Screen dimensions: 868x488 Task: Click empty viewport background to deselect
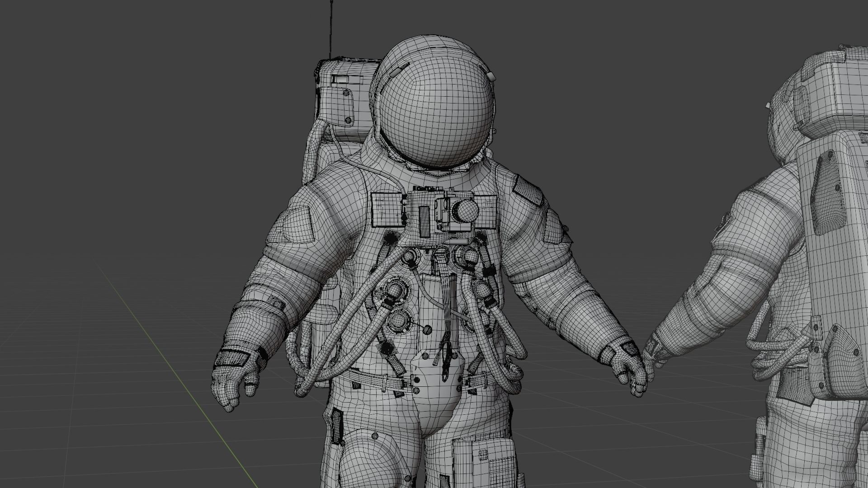136,113
